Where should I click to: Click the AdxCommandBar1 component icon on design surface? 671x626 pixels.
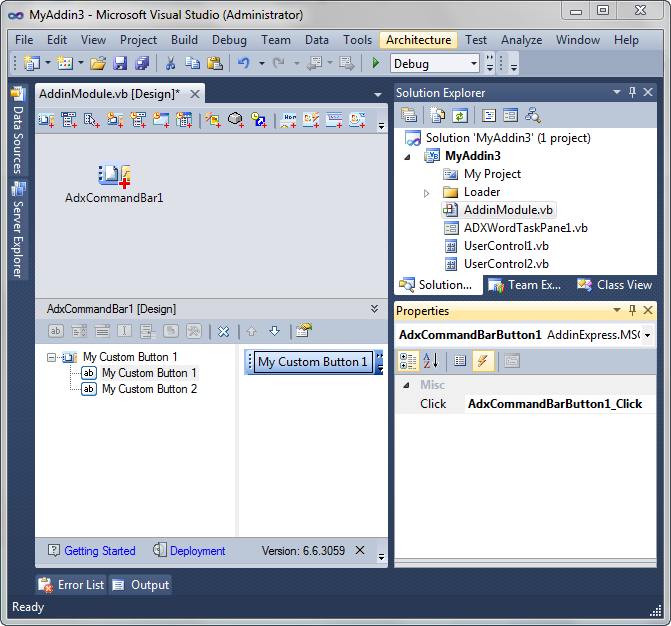tap(114, 175)
